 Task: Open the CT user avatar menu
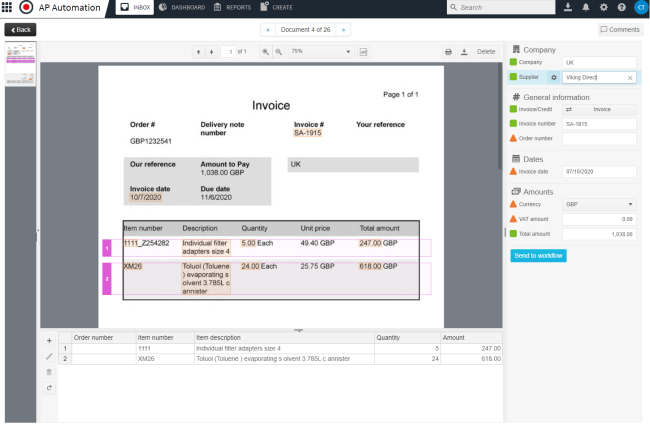coord(641,7)
